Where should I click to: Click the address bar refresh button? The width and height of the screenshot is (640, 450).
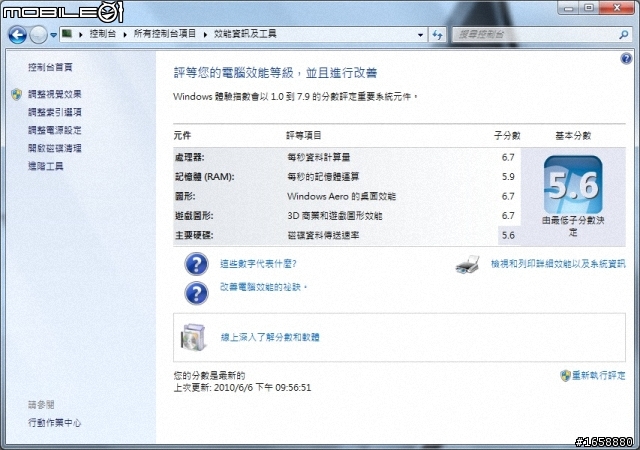coord(438,35)
